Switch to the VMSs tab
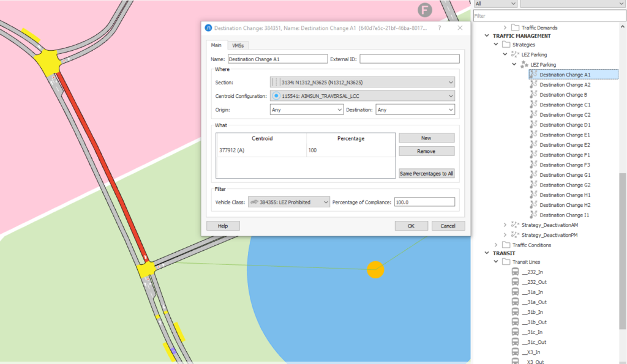Screen dimensions: 627x364 tap(238, 45)
